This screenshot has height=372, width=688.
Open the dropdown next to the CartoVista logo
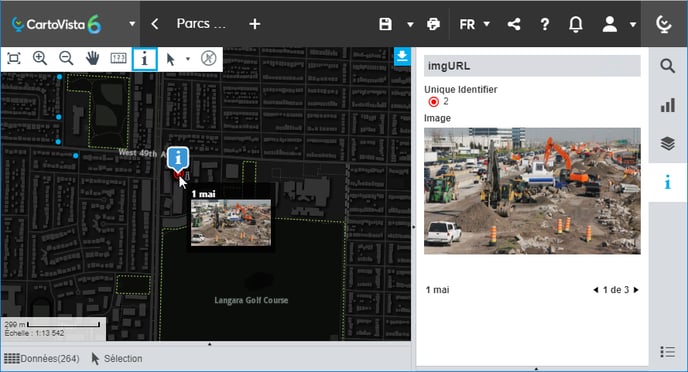132,24
